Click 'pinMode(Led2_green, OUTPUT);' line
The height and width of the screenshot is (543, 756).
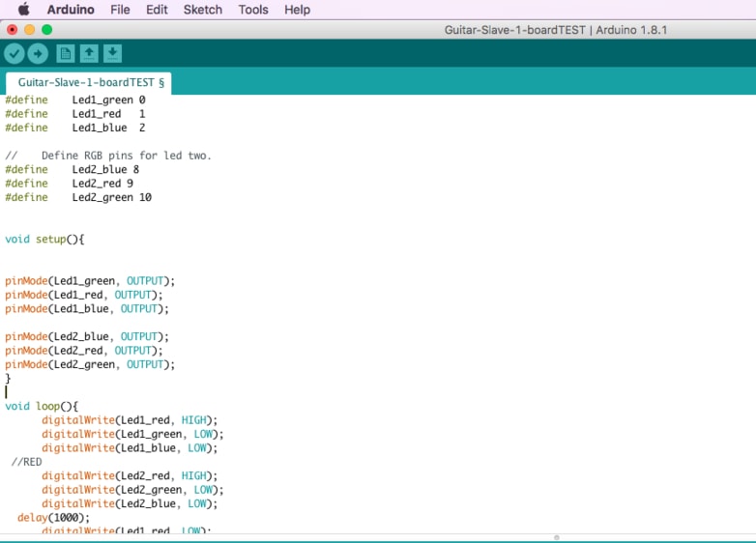tap(90, 364)
